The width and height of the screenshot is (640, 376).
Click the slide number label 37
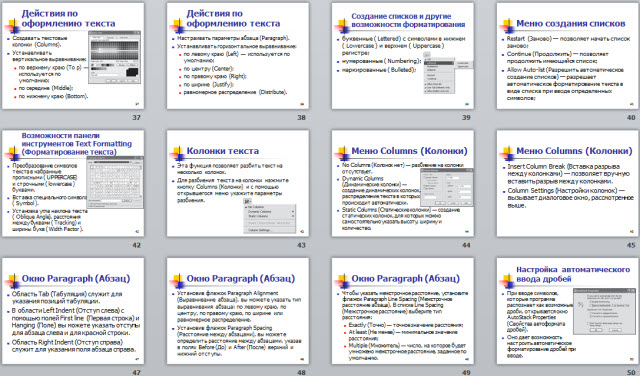point(136,118)
